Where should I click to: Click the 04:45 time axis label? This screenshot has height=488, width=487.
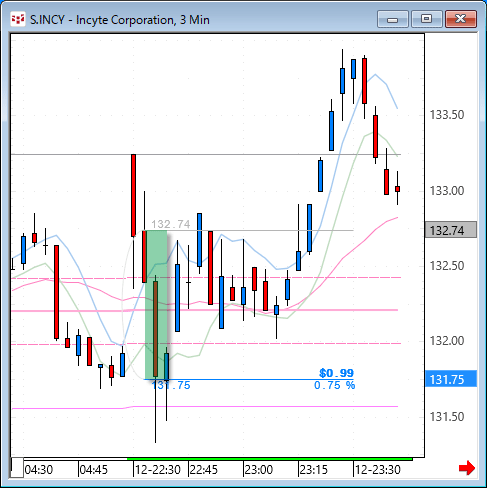[x=94, y=470]
